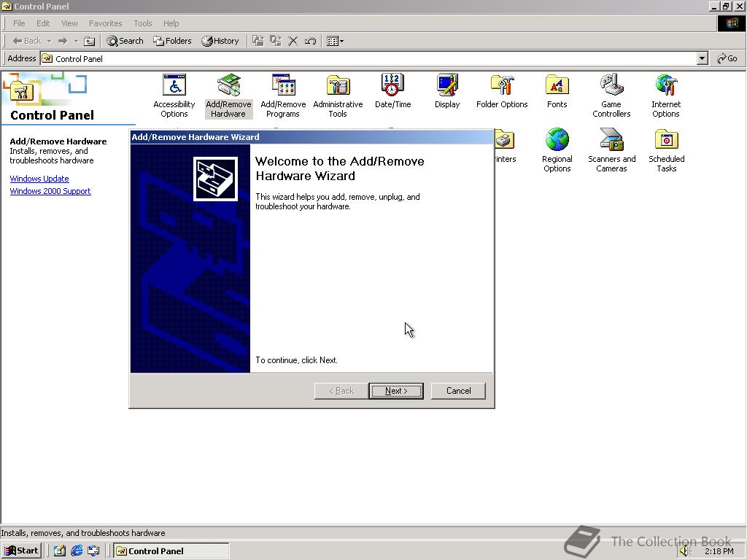Screen dimensions: 747x560
Task: Open the History toolbar button
Action: [x=220, y=41]
